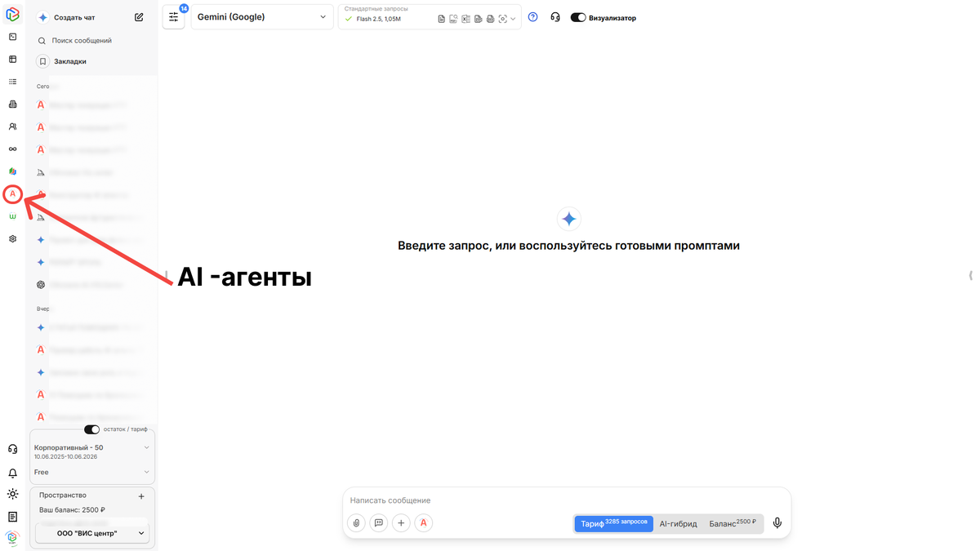Click the red A agent icon in message bar
Screen dimensions: 980x551
[x=423, y=523]
